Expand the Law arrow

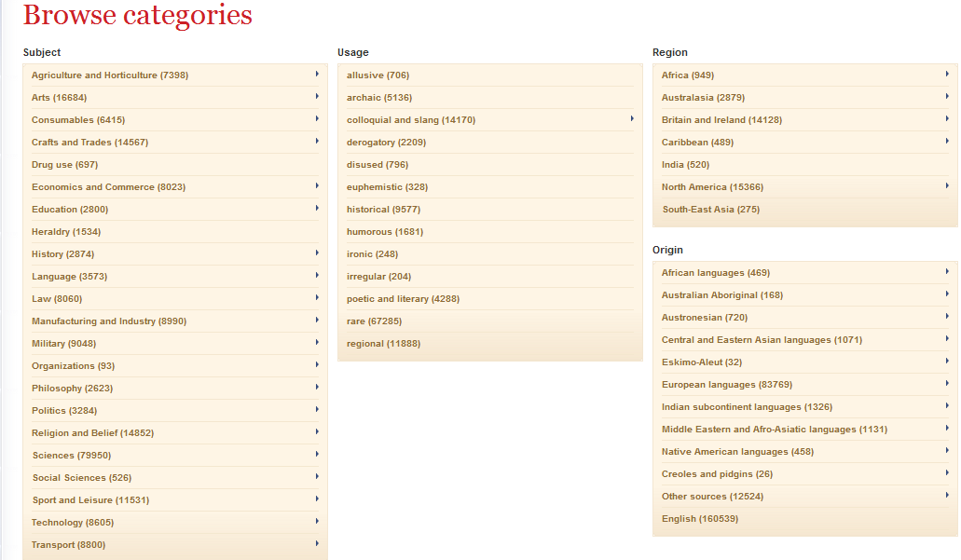pos(317,298)
